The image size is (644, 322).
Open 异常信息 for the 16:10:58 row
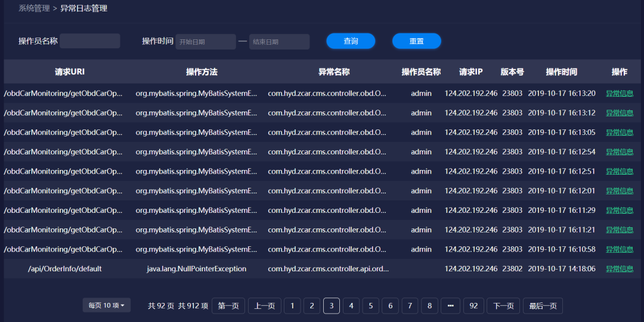[x=620, y=249]
